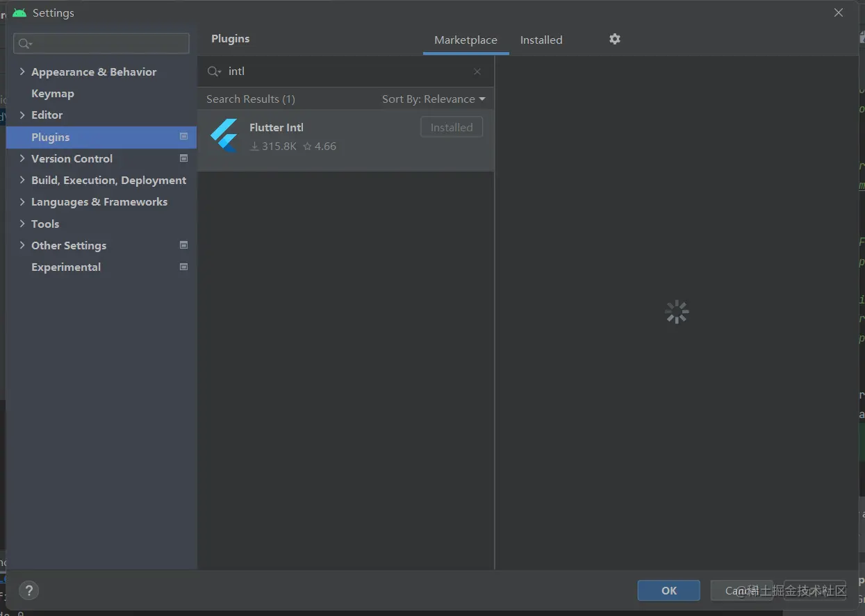
Task: Clear the intl plugin search text
Action: (x=477, y=72)
